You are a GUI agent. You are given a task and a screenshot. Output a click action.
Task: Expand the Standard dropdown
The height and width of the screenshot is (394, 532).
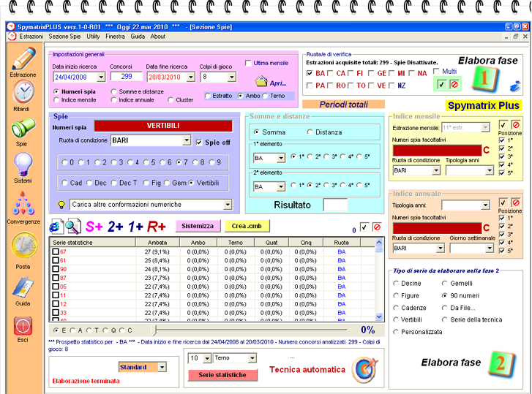pyautogui.click(x=162, y=367)
